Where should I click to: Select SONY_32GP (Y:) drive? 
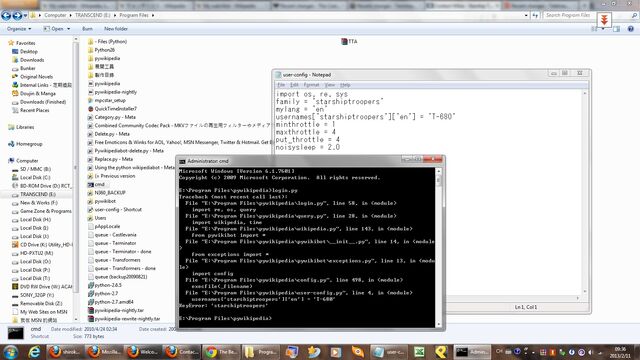click(x=33, y=295)
